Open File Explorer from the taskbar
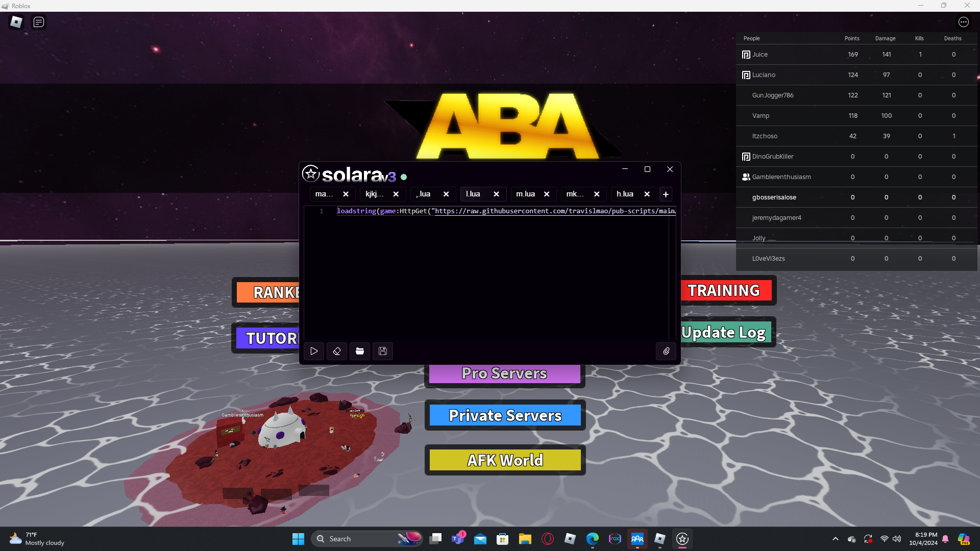Viewport: 980px width, 551px height. coord(525,539)
